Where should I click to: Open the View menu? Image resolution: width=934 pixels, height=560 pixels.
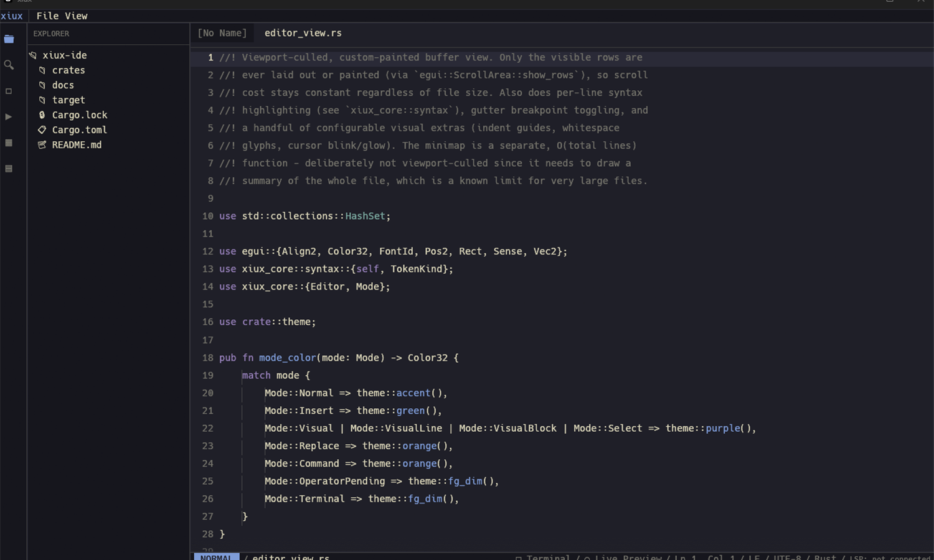click(76, 16)
